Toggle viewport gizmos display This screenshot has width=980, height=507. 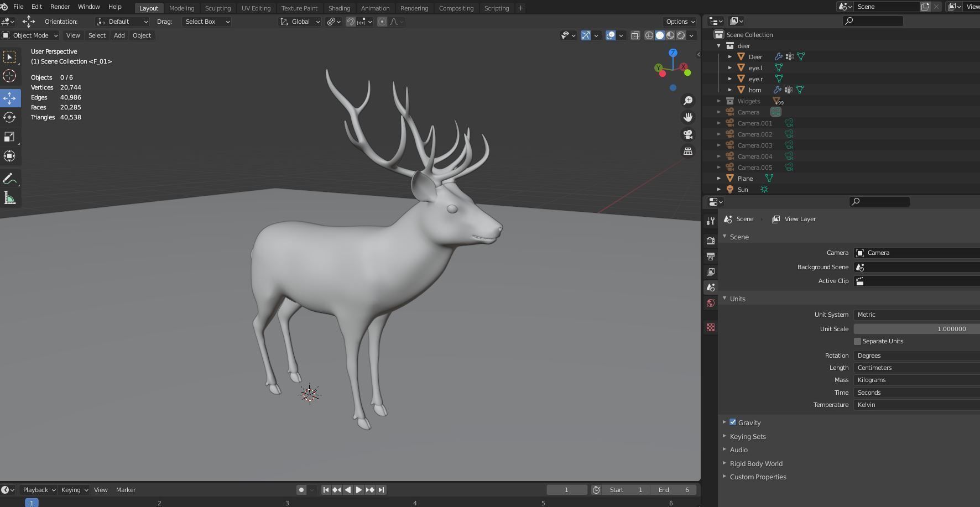pyautogui.click(x=586, y=35)
